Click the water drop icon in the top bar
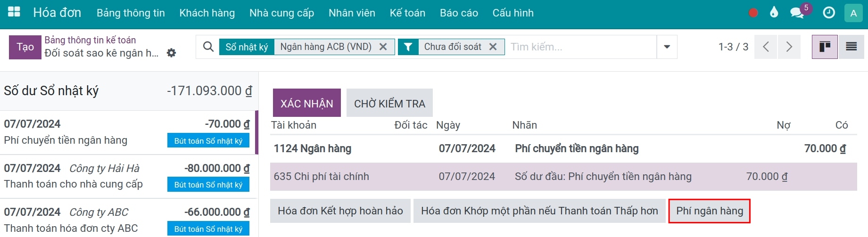 (774, 12)
